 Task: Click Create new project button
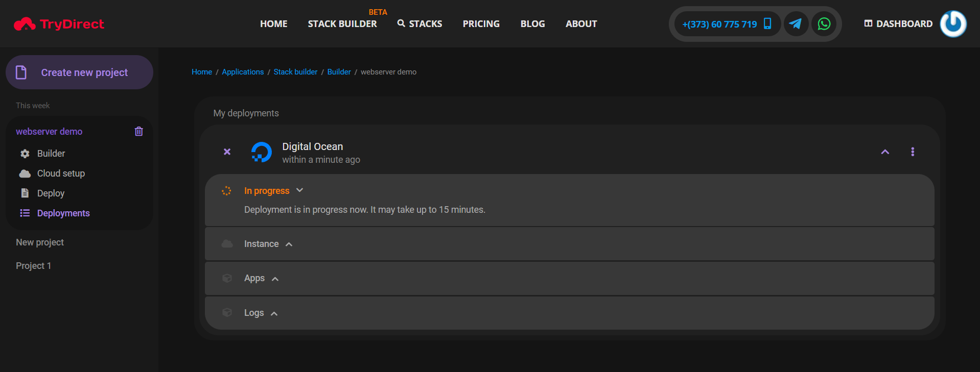(x=79, y=72)
